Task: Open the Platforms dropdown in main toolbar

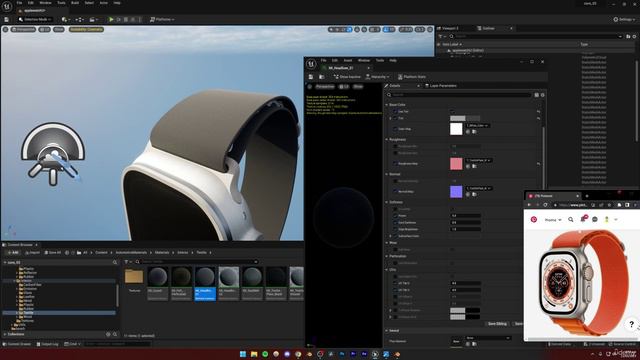Action: coord(162,19)
